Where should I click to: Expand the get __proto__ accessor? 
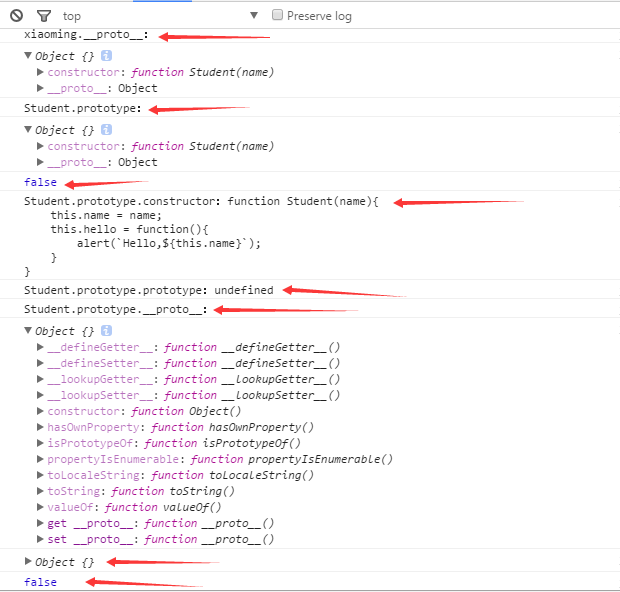(40, 523)
